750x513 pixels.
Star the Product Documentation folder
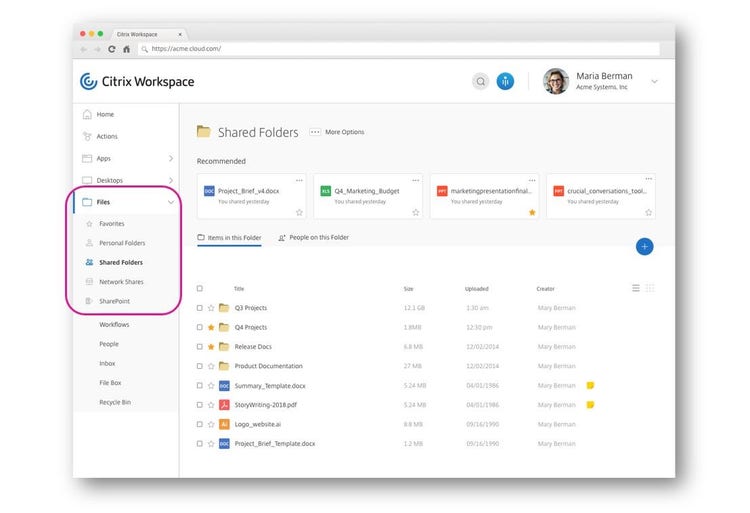tap(211, 366)
